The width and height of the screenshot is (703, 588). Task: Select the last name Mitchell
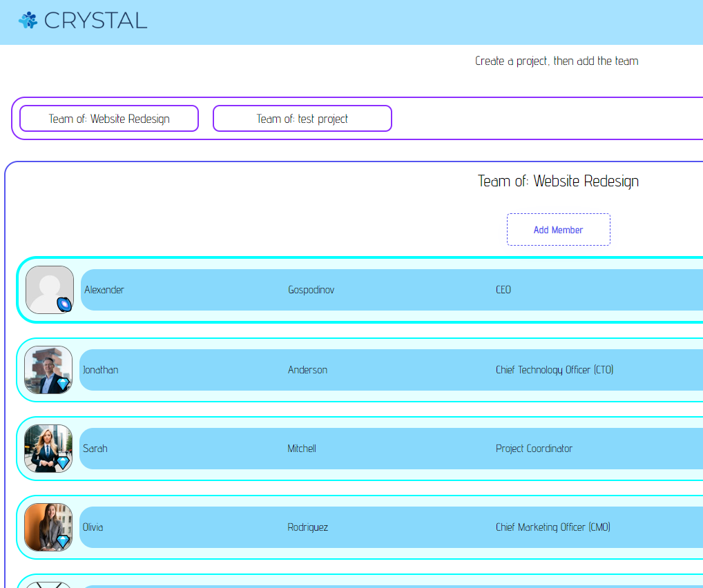point(302,449)
